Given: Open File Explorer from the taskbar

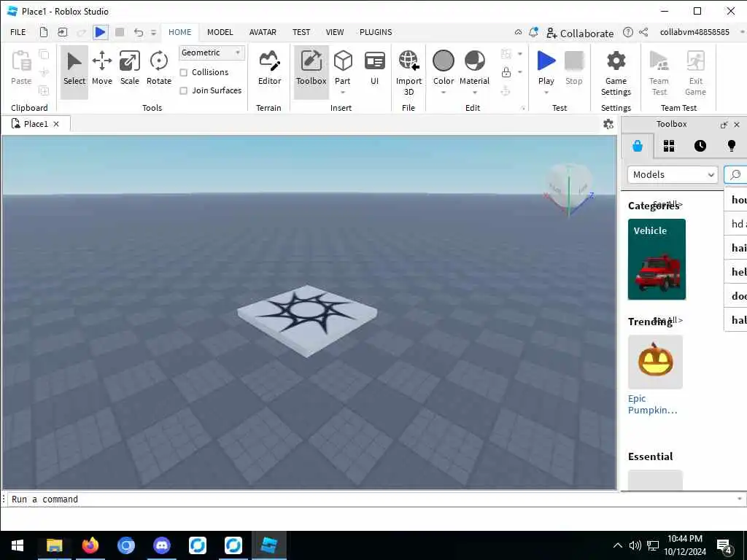Looking at the screenshot, I should click(54, 545).
